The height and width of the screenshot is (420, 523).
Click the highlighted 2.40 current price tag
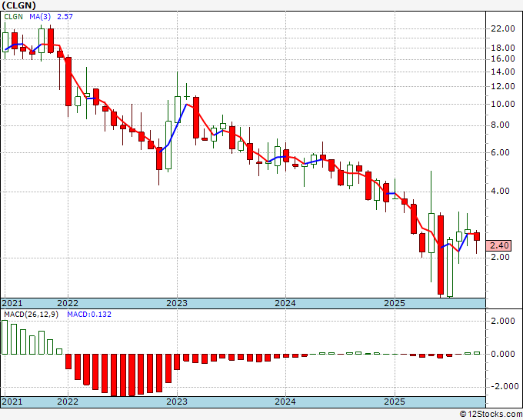[498, 245]
